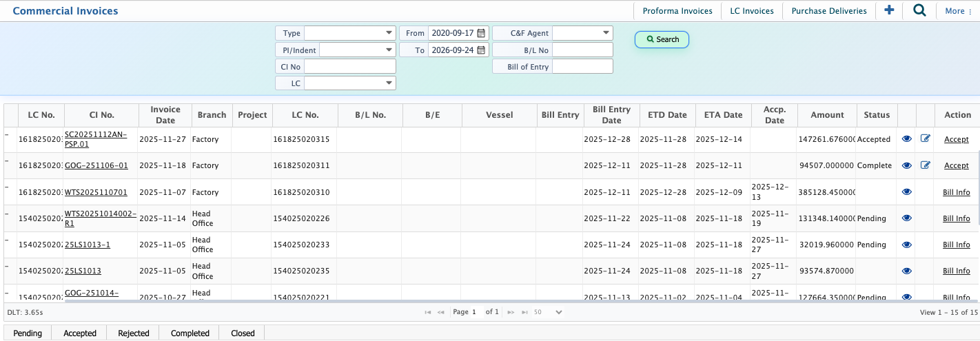980x341 pixels.
Task: Open the Type dropdown filter
Action: [350, 33]
